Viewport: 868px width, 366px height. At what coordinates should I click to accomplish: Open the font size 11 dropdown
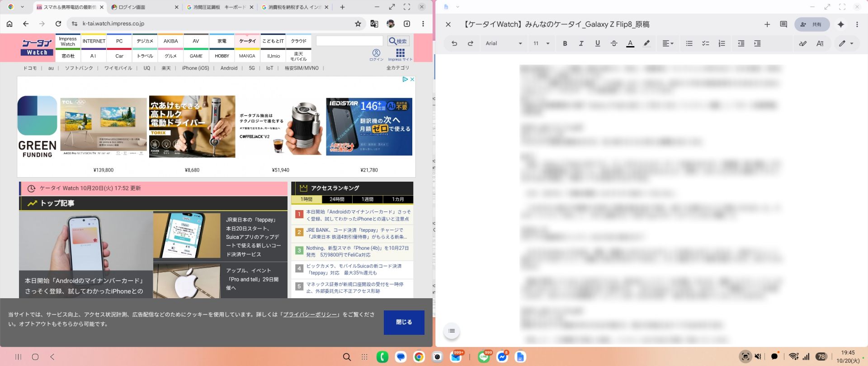[541, 43]
